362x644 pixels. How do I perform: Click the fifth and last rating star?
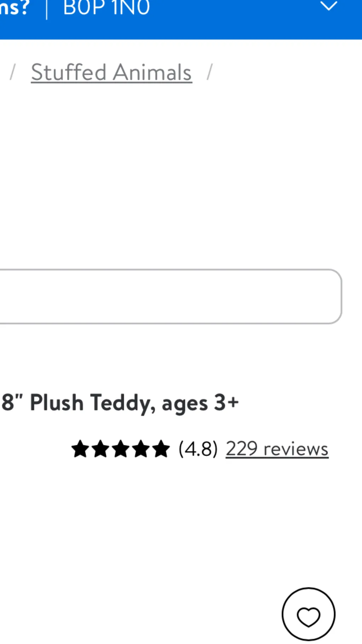161,449
